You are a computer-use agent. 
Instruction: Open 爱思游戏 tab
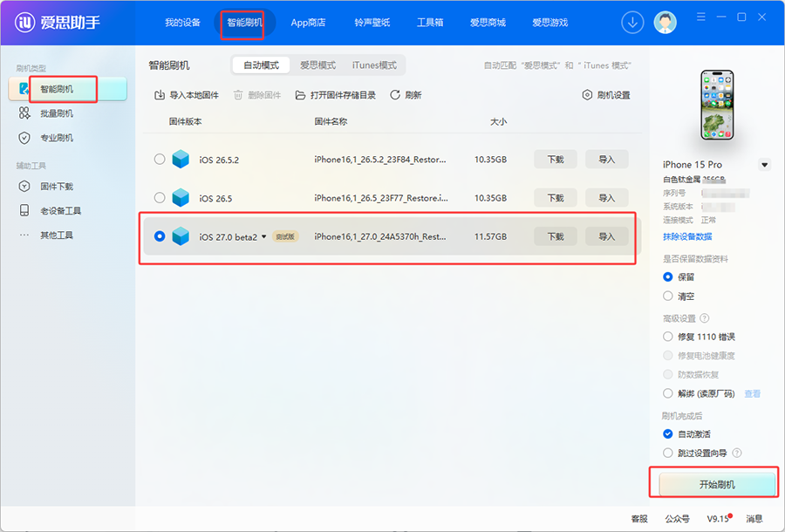coord(549,23)
